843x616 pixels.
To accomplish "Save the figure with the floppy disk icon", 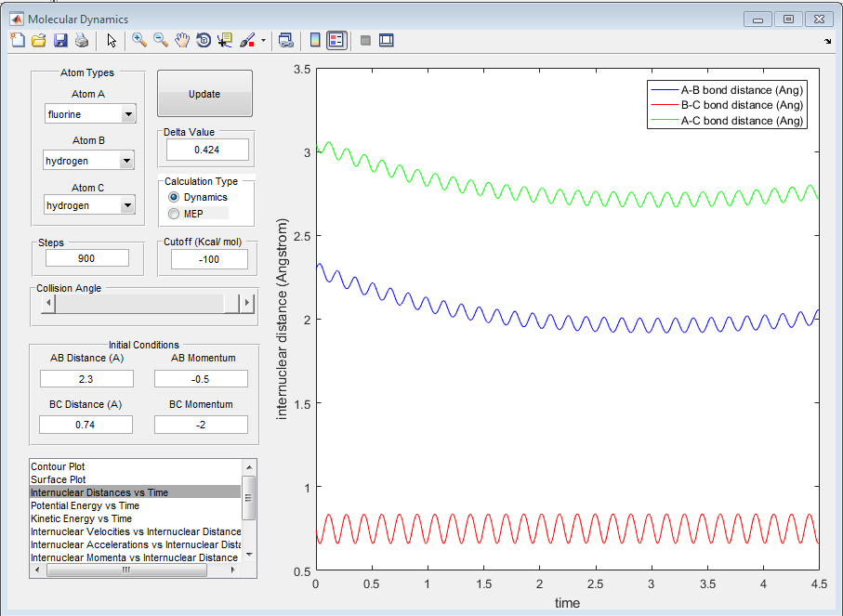I will click(60, 40).
